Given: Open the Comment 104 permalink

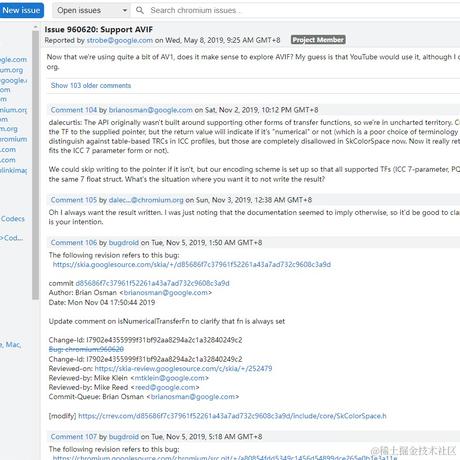Looking at the screenshot, I should 74,110.
